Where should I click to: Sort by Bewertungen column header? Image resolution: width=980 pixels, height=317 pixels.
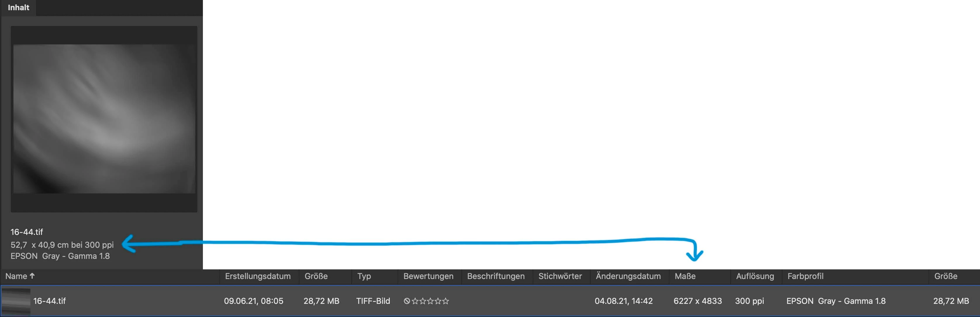[428, 276]
